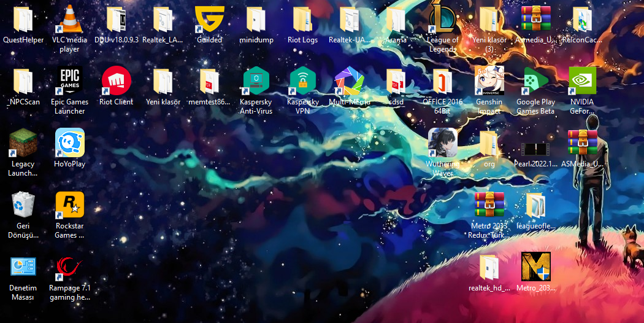Open NVIDIA GeForce shortcut

583,80
